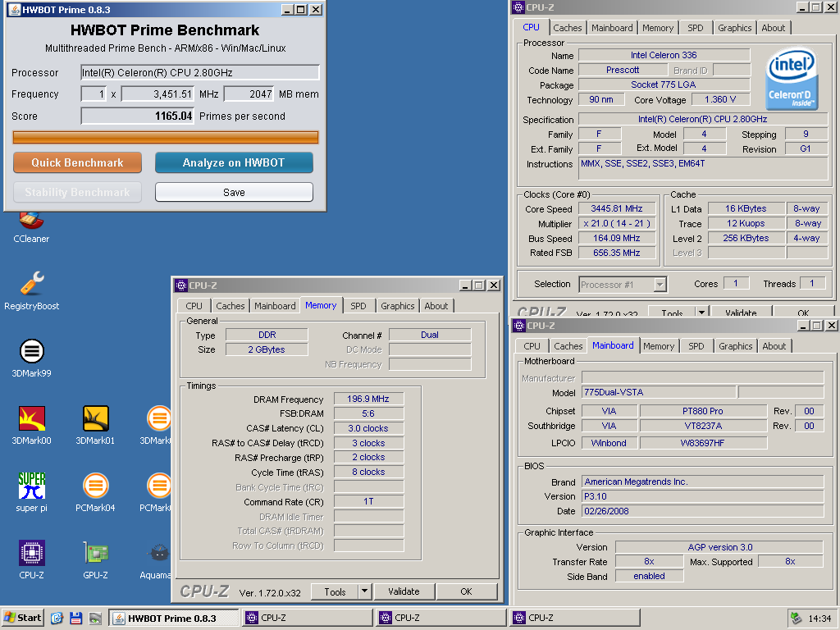This screenshot has height=630, width=840.
Task: Click OK in the Memory CPU-Z window
Action: click(467, 591)
